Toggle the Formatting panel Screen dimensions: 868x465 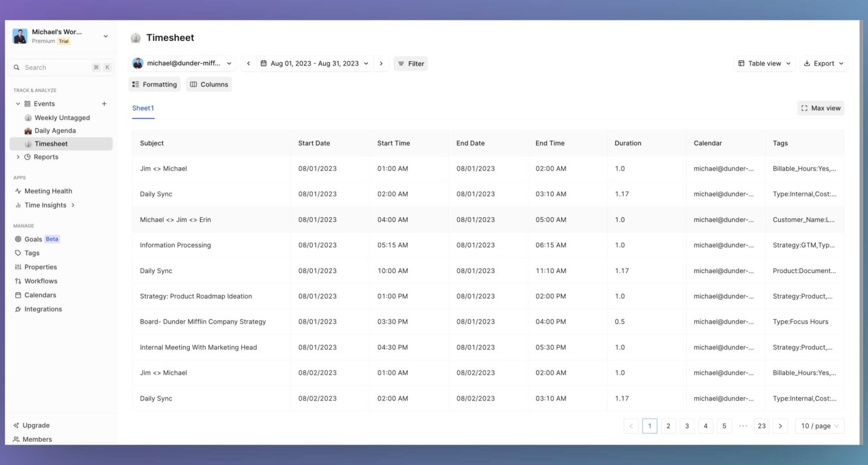[154, 84]
